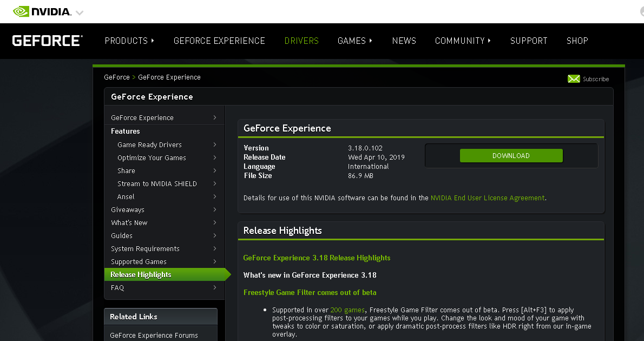Open the GeForce Experience Forums link
This screenshot has height=341, width=644.
154,335
